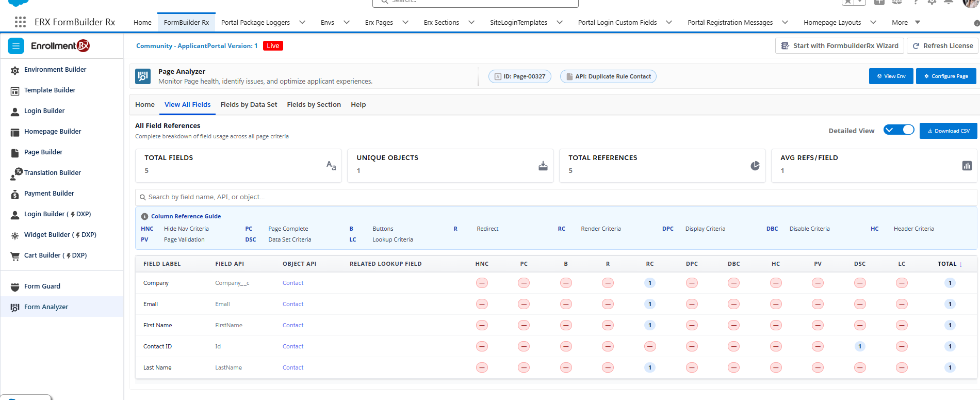Click the Unique Objects download icon

point(543,166)
